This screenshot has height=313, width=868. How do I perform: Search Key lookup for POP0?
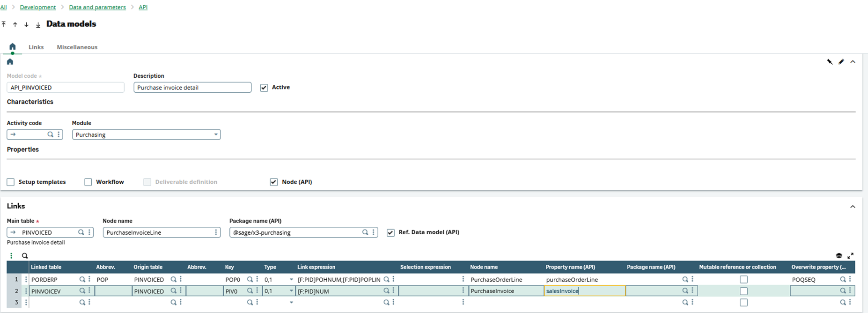coord(250,279)
